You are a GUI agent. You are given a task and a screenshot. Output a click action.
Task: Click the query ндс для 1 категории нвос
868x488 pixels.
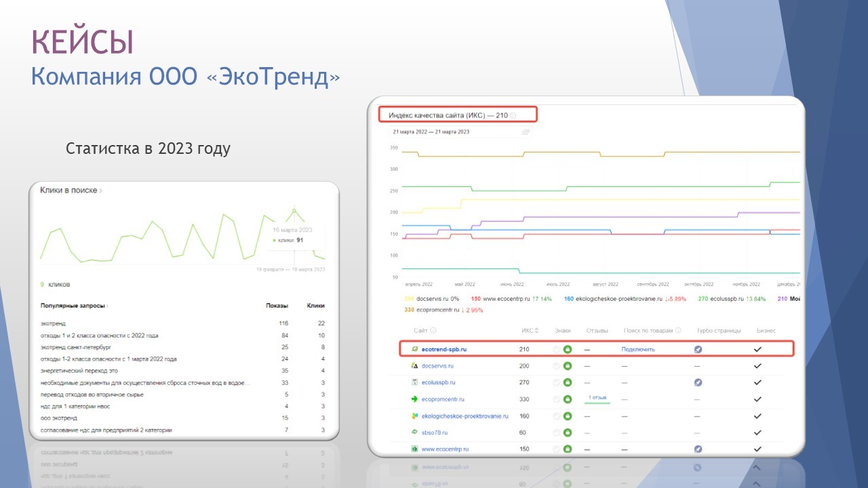coord(75,406)
